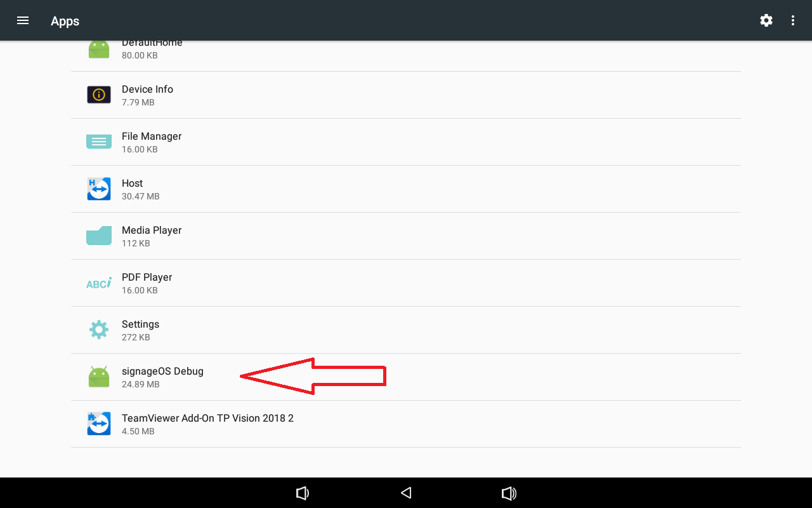Tap the Device Info app icon

pyautogui.click(x=99, y=95)
